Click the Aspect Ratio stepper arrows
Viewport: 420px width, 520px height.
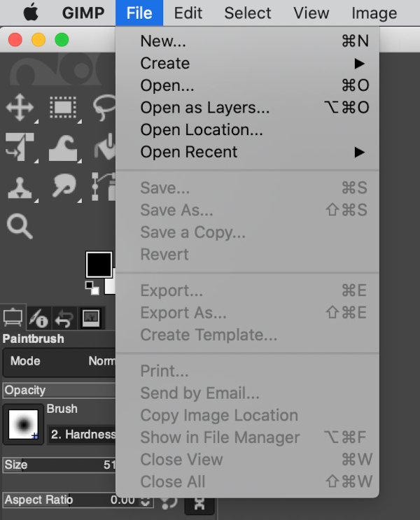[x=146, y=501]
